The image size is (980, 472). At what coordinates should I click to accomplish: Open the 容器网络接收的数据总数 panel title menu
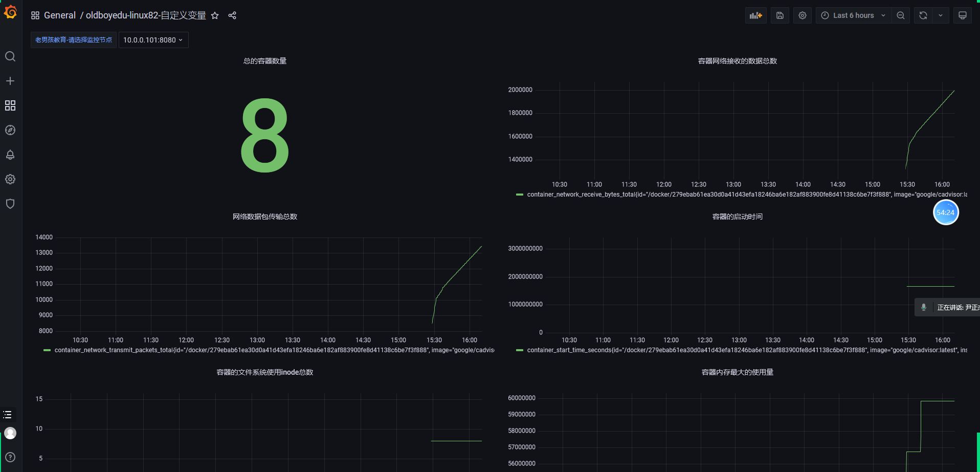pos(738,61)
